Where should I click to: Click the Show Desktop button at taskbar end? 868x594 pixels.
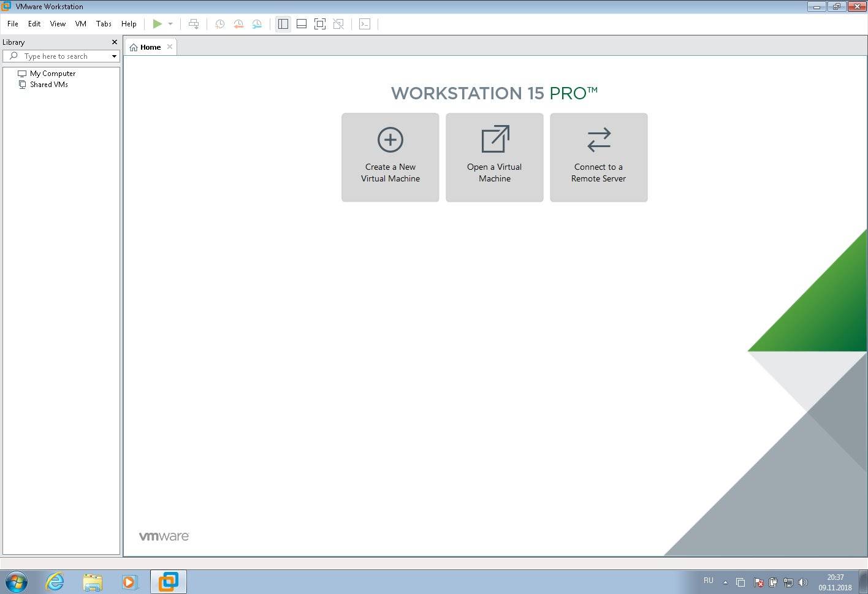863,582
